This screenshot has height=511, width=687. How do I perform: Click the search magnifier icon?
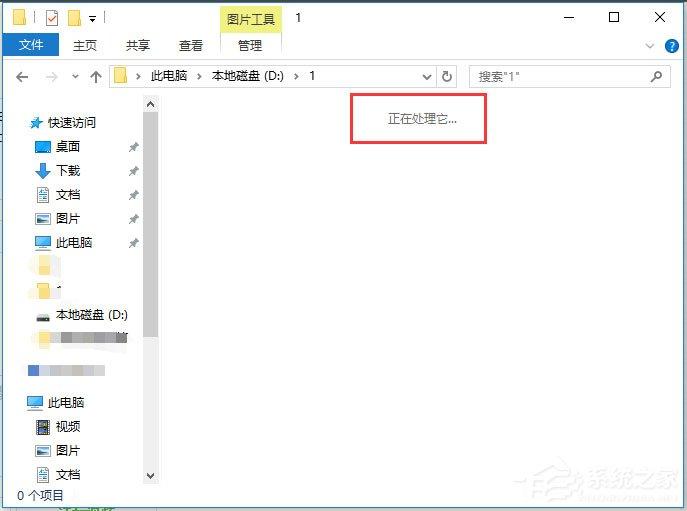(x=656, y=77)
